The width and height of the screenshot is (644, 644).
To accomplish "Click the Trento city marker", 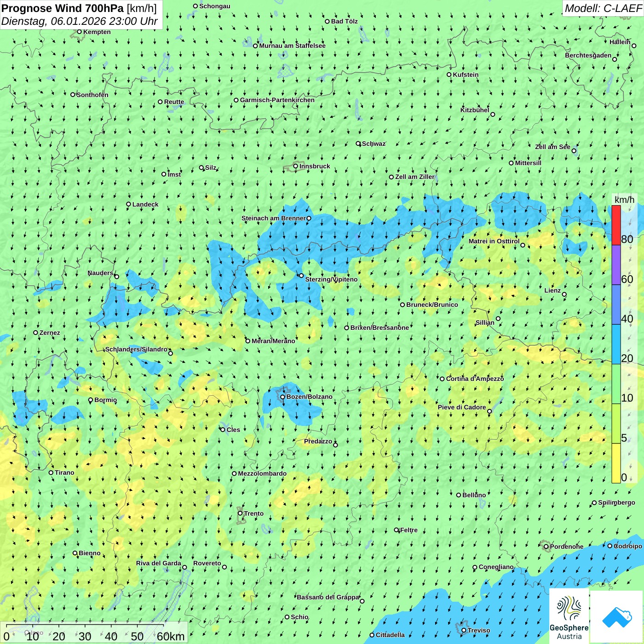I will pos(240,513).
